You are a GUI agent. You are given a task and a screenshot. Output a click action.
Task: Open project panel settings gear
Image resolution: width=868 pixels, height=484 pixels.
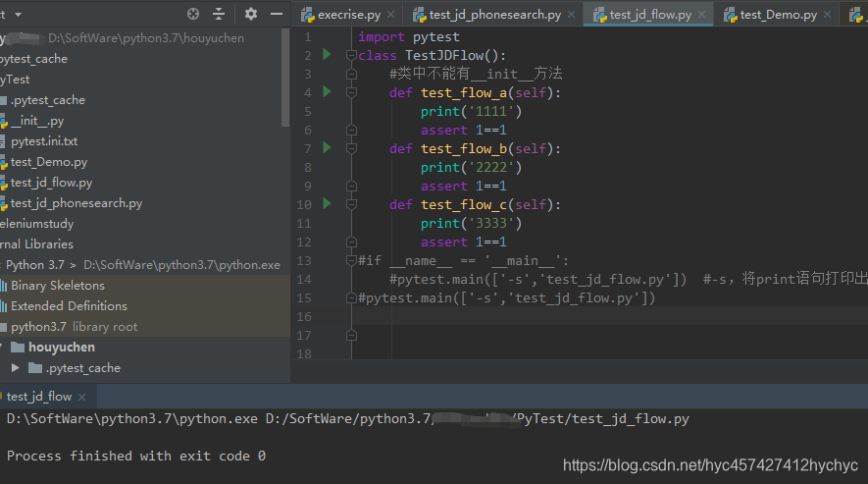click(251, 14)
